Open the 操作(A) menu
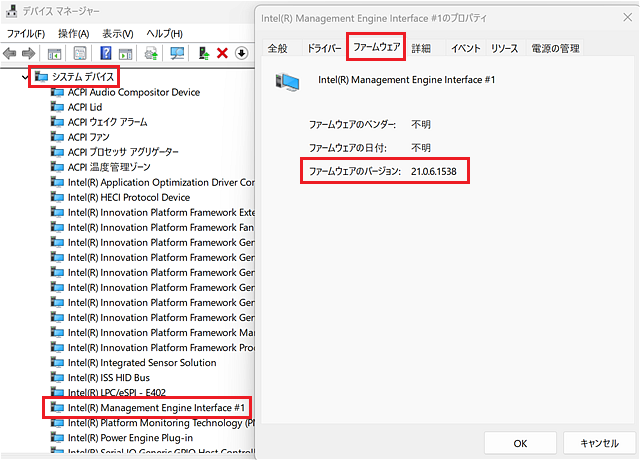Viewport: 640px width, 460px height. coord(73,33)
